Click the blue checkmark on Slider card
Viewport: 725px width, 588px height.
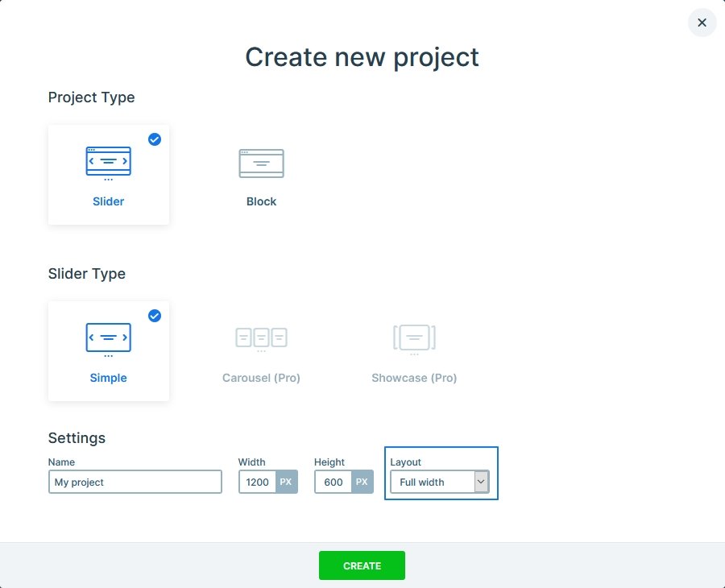(155, 139)
